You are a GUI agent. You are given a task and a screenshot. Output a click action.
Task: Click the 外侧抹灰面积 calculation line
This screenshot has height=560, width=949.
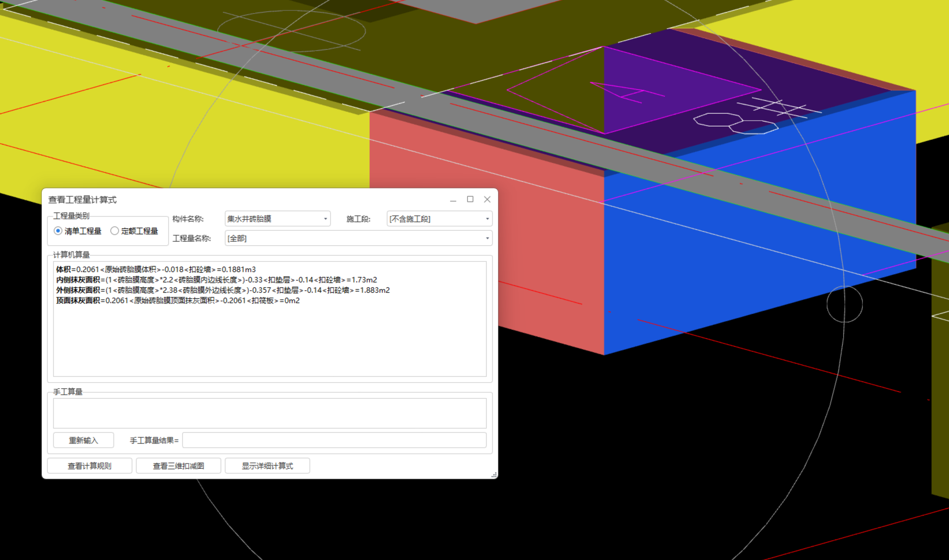pos(223,290)
